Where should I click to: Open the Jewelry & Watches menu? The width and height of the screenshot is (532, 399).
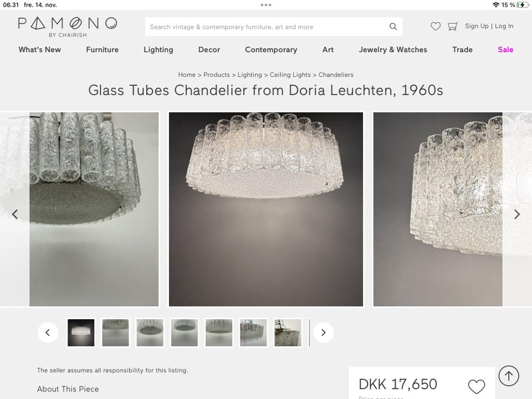[x=393, y=49]
